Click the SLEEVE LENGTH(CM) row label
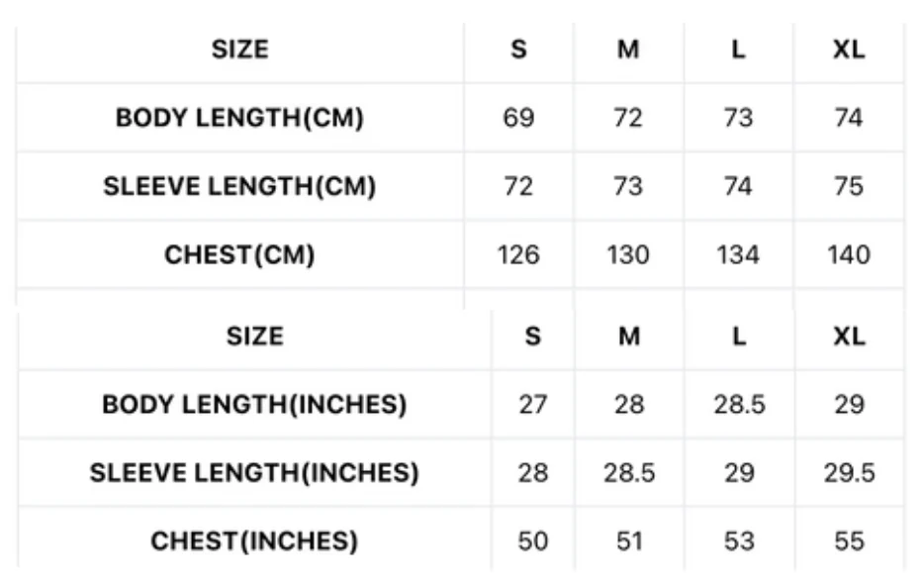The width and height of the screenshot is (924, 584). point(239,186)
